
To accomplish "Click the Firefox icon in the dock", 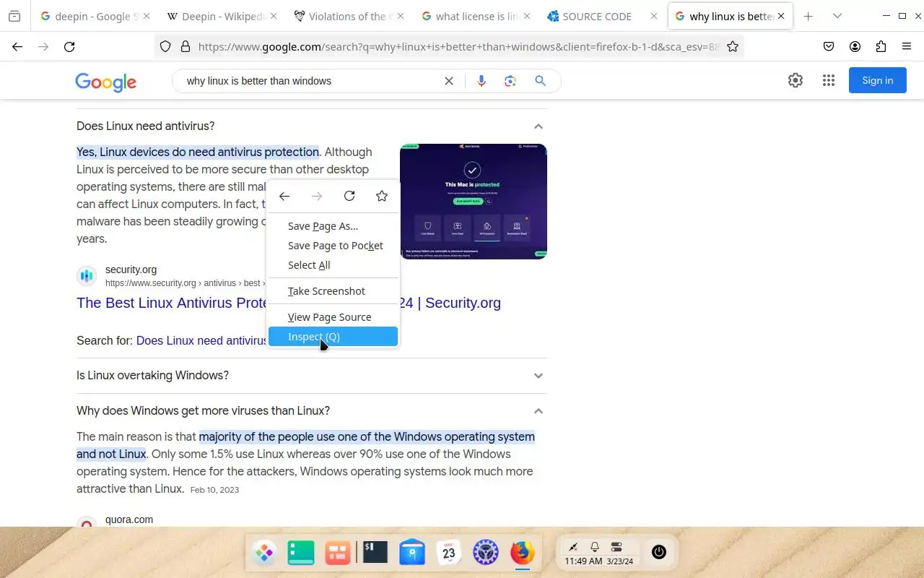I will (x=523, y=553).
